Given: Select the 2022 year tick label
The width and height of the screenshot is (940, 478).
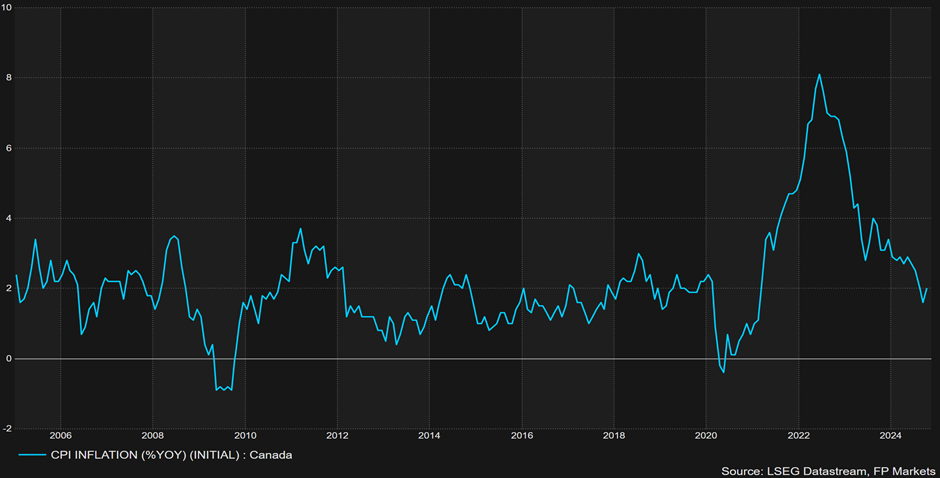Looking at the screenshot, I should coord(798,436).
